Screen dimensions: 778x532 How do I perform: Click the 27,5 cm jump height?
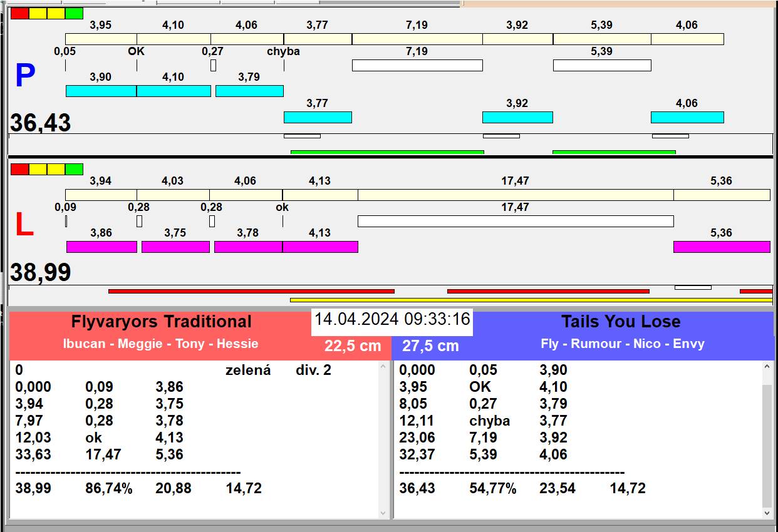pos(430,346)
